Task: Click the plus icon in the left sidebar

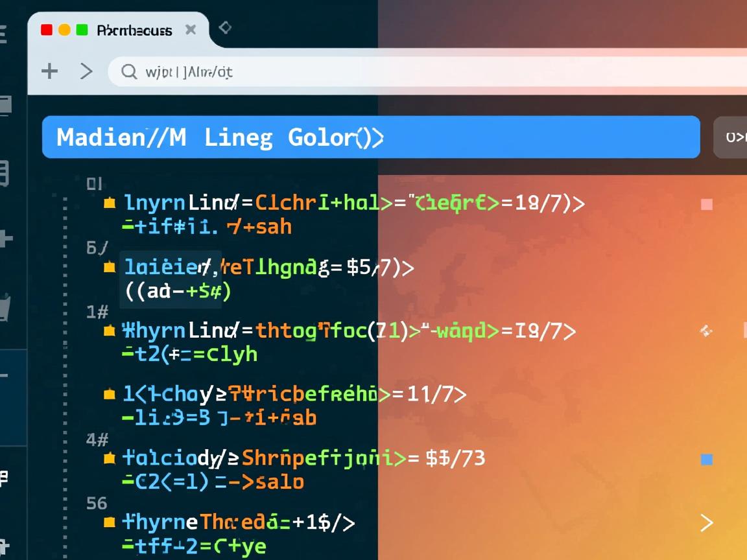Action: (x=5, y=239)
